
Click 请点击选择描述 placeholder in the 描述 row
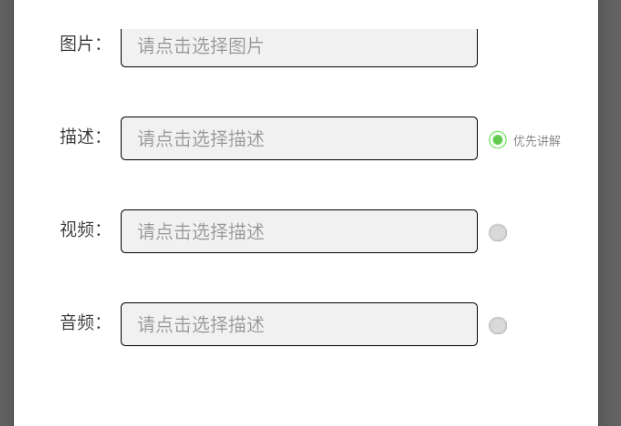pyautogui.click(x=200, y=139)
